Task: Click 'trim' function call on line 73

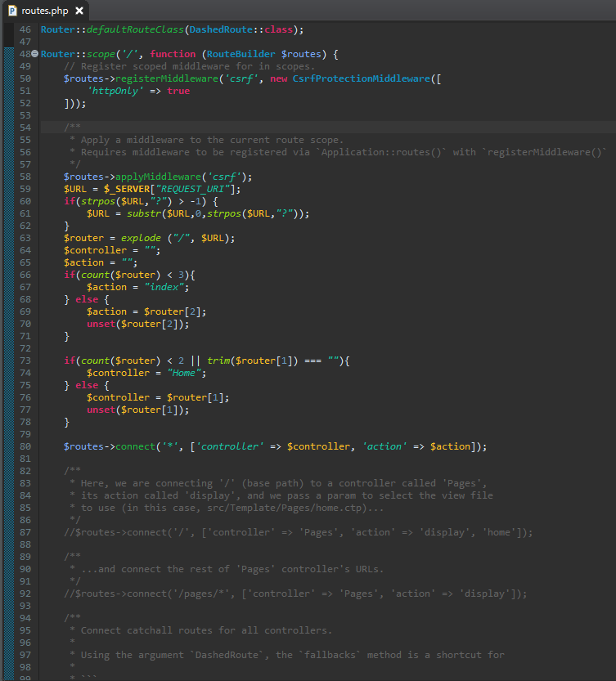Action: (218, 361)
